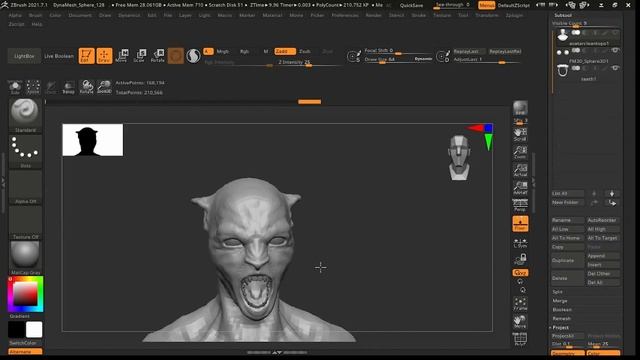Enable Rgb paint mode
Image resolution: width=640 pixels, height=360 pixels.
tap(244, 51)
